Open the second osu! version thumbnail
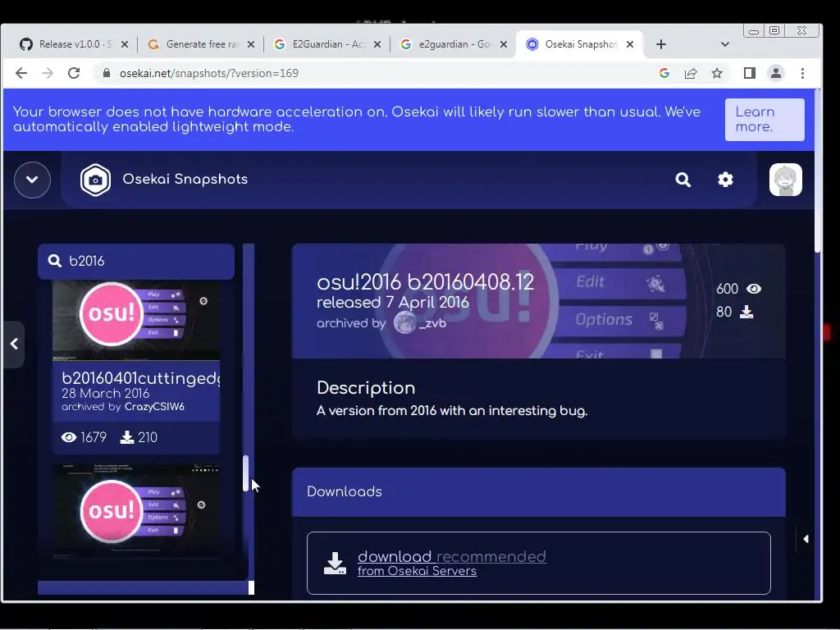Screen dimensions: 840x630 (136, 512)
